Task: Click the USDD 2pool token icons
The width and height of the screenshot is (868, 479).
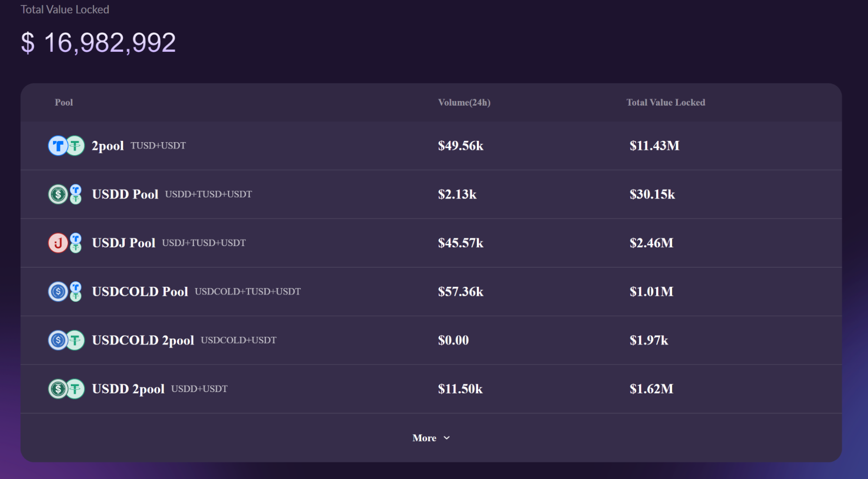Action: (x=66, y=389)
